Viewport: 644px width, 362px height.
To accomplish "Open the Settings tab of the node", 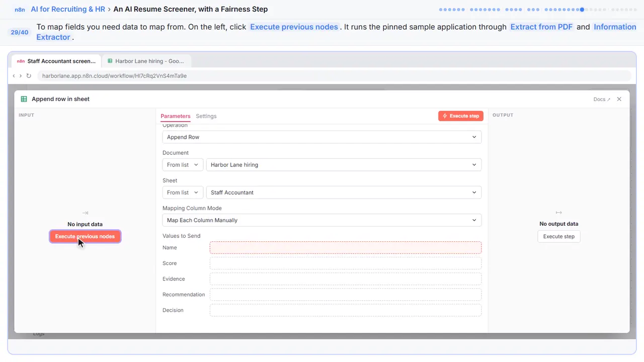I will (206, 116).
